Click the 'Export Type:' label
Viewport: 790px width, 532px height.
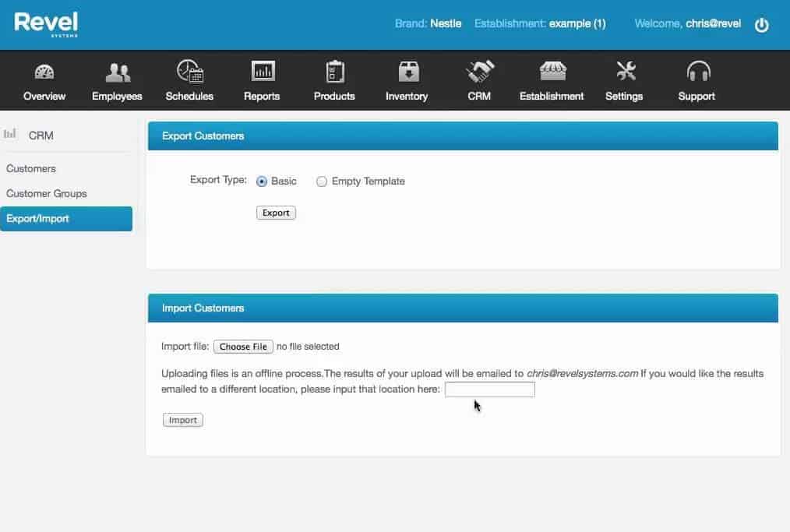(218, 180)
